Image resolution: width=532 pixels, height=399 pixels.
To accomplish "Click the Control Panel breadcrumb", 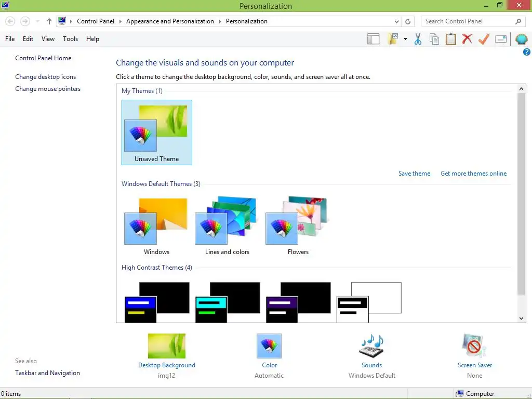I will (x=96, y=21).
